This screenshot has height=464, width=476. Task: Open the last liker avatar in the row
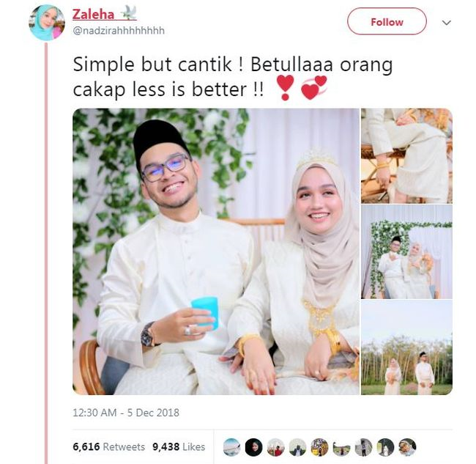click(407, 447)
